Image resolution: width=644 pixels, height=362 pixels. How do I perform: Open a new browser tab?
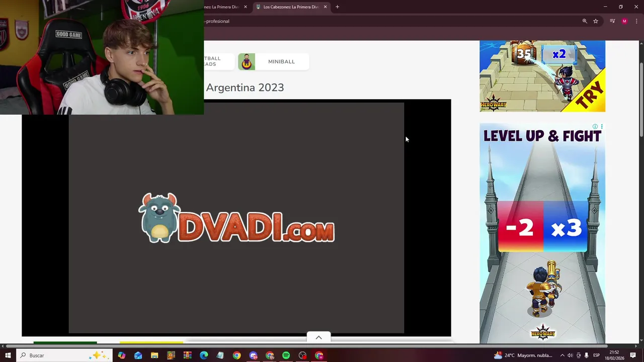(x=337, y=7)
